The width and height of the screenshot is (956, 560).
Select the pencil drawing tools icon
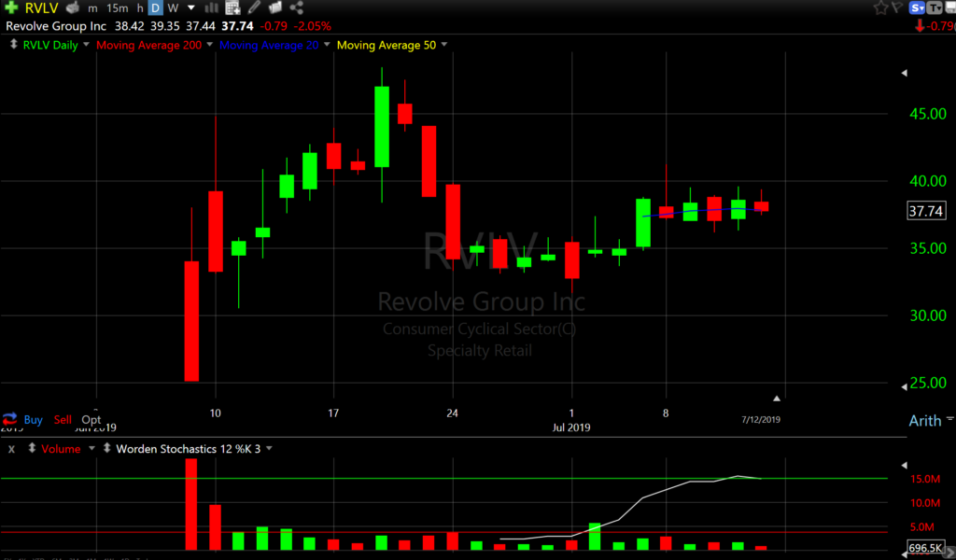254,7
